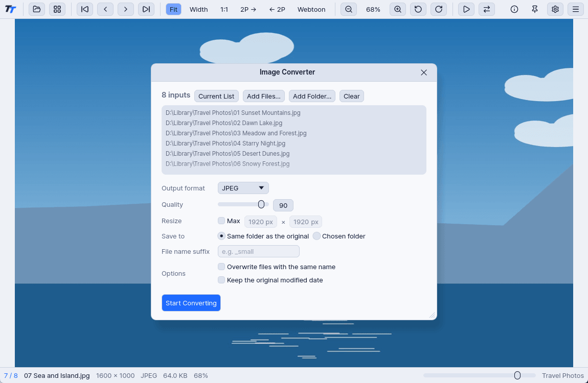Image resolution: width=588 pixels, height=383 pixels.
Task: Click the Add Files... button
Action: (264, 96)
